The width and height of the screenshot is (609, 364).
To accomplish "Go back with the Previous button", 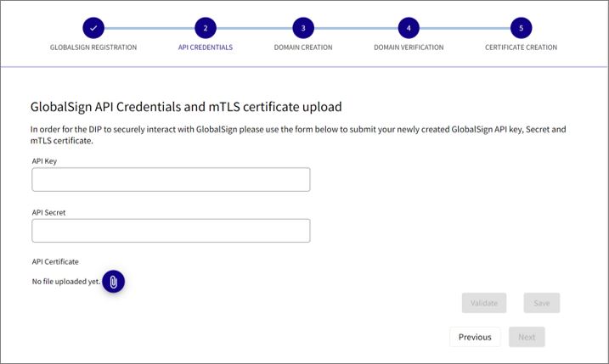I will click(475, 337).
